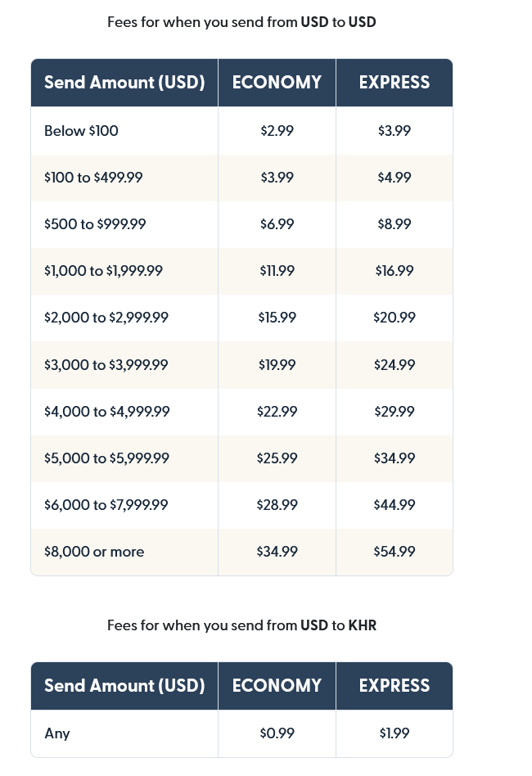
Task: Select the $25.99 Economy fee cell
Action: click(x=277, y=458)
